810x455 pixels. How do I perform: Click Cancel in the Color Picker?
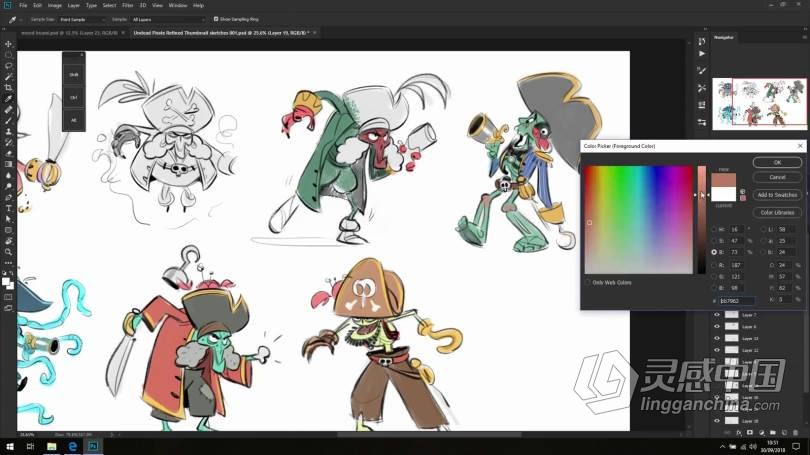tap(777, 177)
